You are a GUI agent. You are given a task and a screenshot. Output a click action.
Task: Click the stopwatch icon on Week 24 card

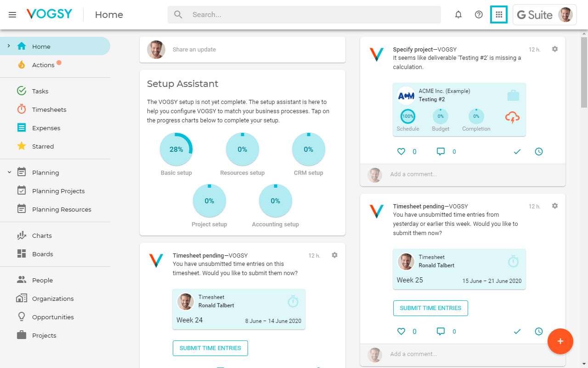tap(293, 302)
